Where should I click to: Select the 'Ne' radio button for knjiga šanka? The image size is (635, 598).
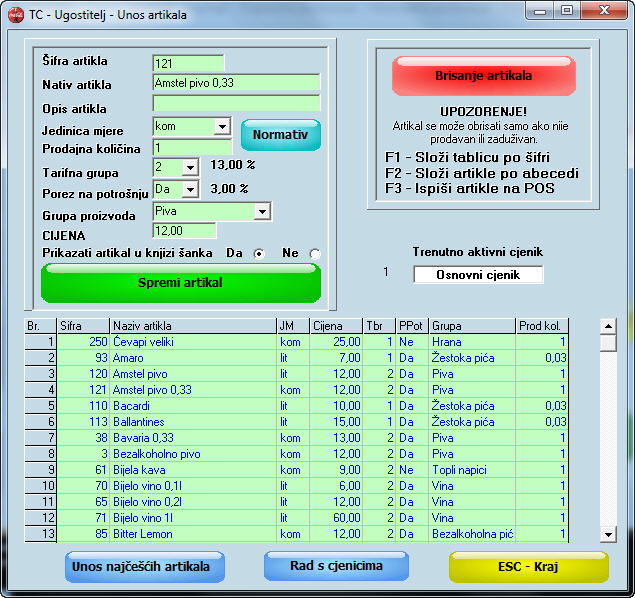(x=315, y=254)
